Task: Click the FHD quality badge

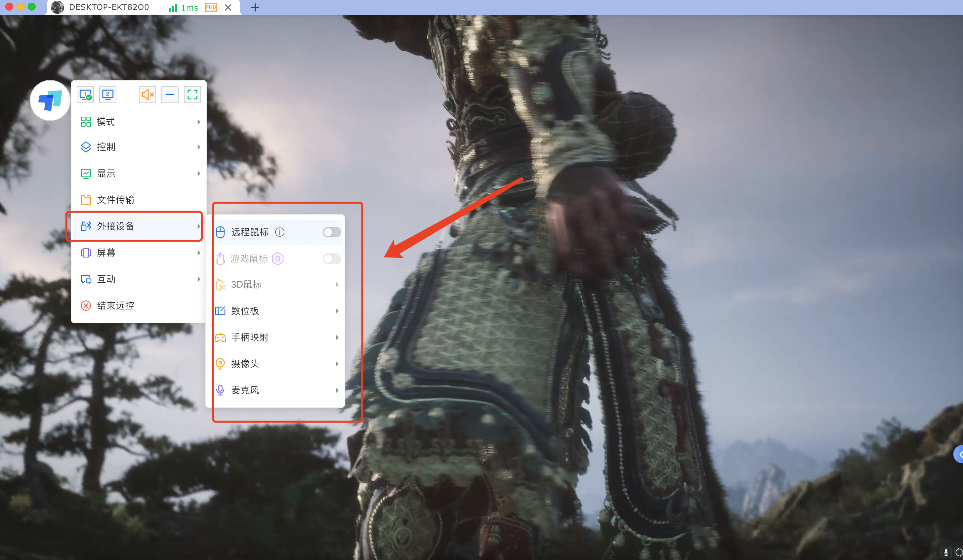Action: [x=211, y=7]
